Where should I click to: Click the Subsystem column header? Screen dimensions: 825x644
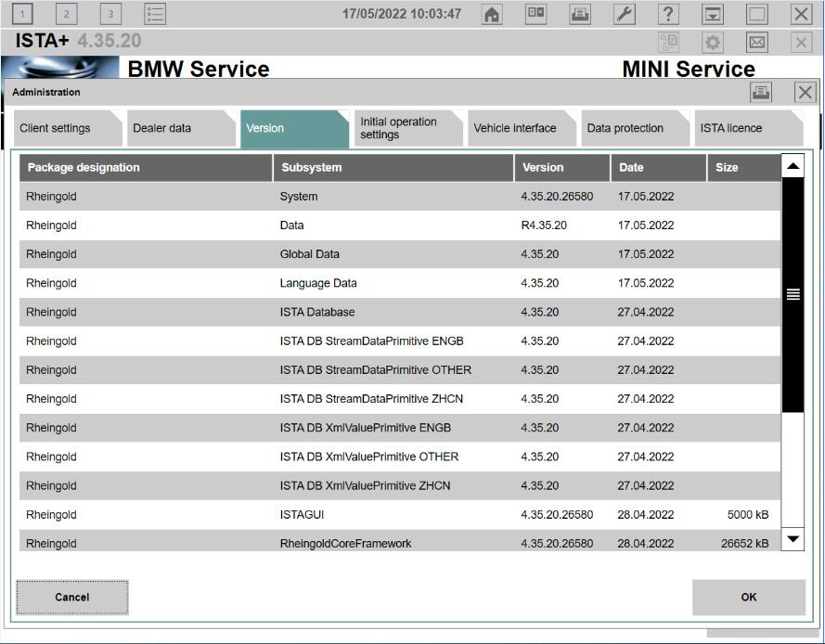coord(393,168)
